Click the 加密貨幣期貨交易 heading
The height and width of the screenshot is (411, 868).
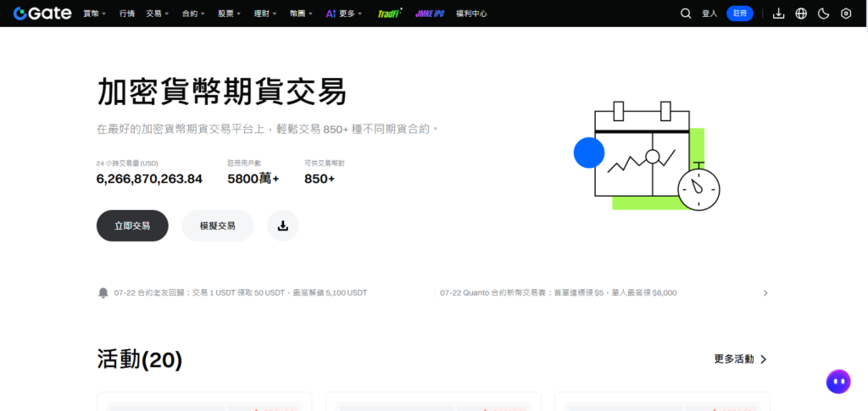(x=221, y=92)
